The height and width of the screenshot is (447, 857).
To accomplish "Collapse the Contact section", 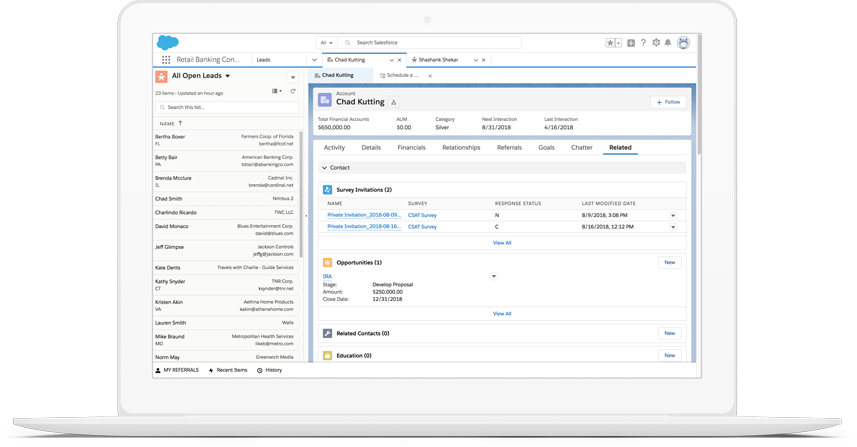I will [x=325, y=168].
